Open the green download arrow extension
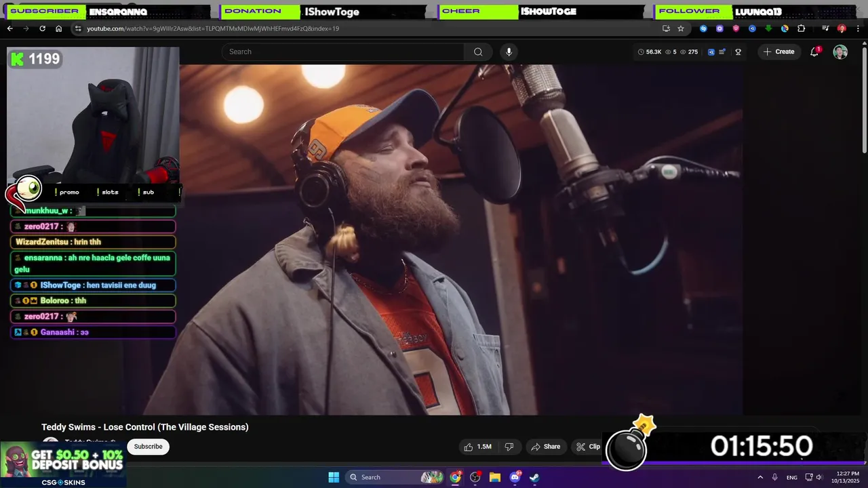This screenshot has width=868, height=488. (768, 28)
